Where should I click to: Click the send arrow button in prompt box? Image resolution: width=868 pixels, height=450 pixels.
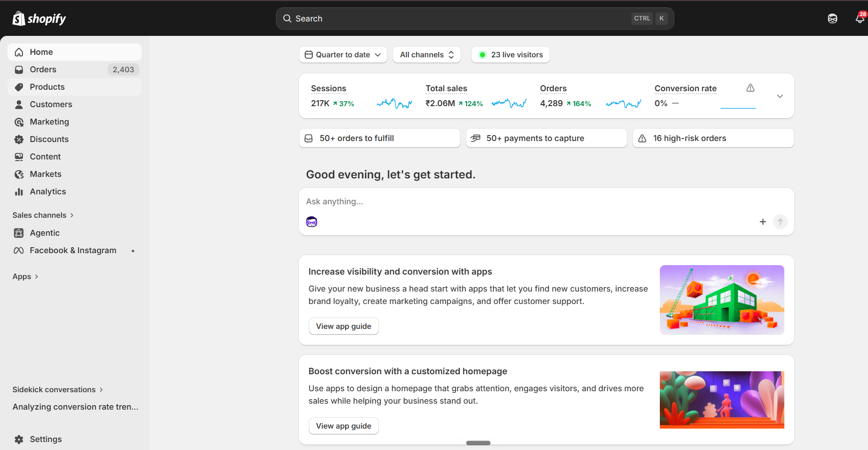(780, 222)
